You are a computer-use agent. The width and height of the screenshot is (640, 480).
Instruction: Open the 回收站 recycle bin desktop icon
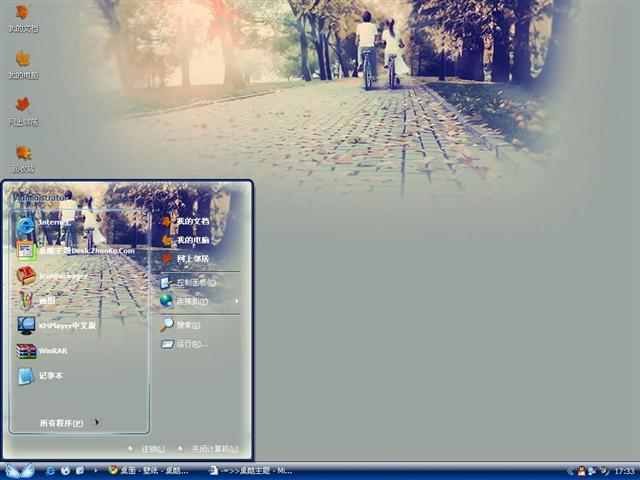[x=23, y=159]
